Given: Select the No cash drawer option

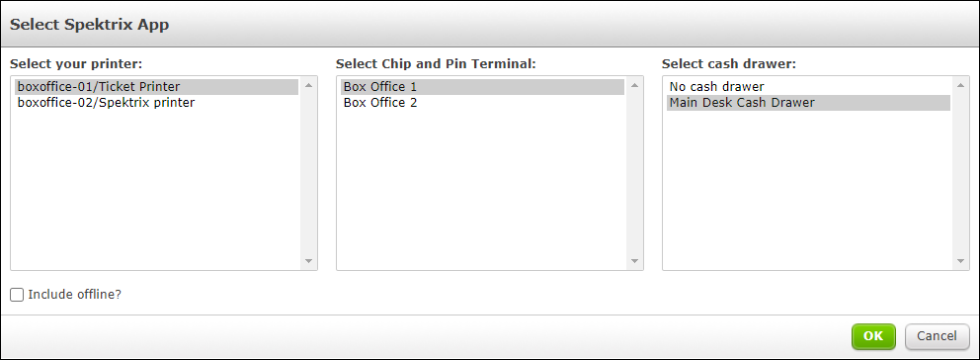Looking at the screenshot, I should click(808, 86).
